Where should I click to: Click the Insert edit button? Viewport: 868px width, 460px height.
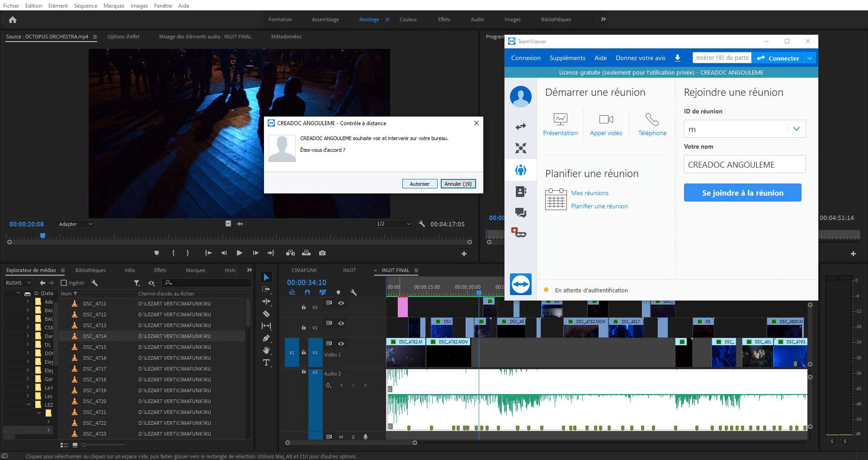290,253
